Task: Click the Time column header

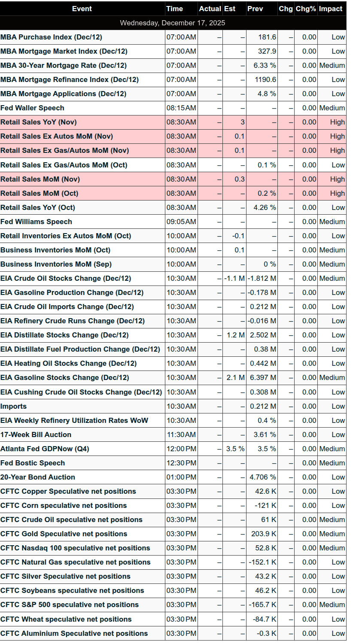Action: coord(174,9)
